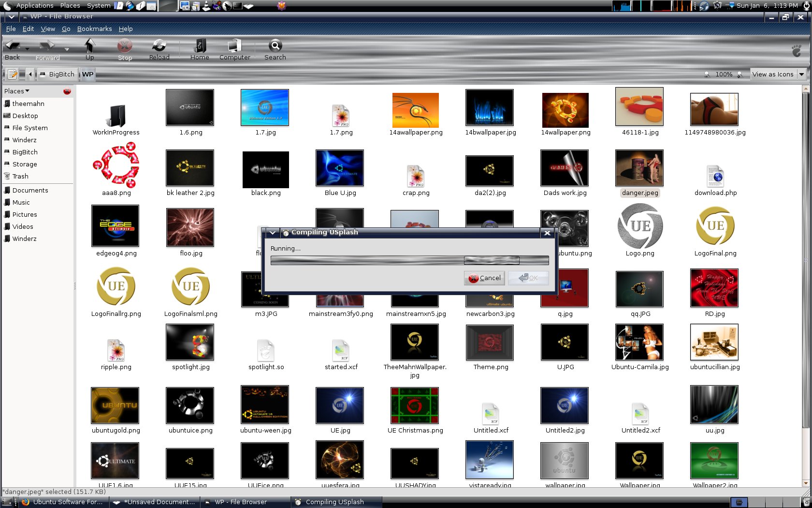
Task: Select the ripple.png file icon
Action: coord(116,350)
